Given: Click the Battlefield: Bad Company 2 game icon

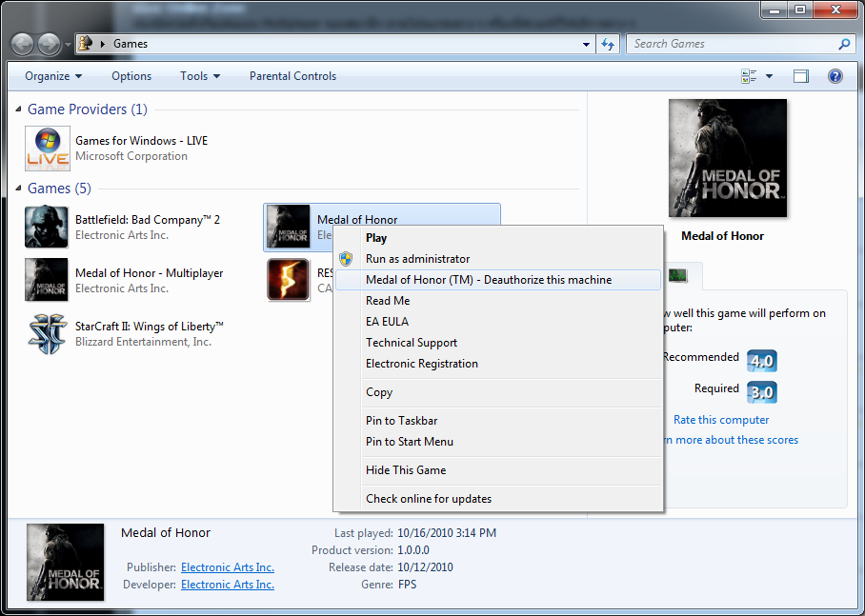Looking at the screenshot, I should pyautogui.click(x=46, y=228).
